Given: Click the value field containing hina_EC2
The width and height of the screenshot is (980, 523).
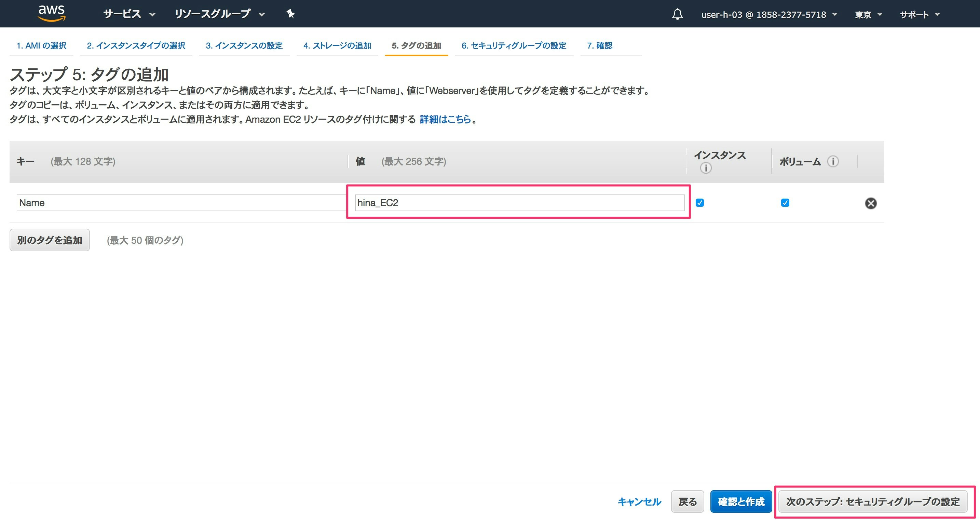Looking at the screenshot, I should (x=519, y=203).
